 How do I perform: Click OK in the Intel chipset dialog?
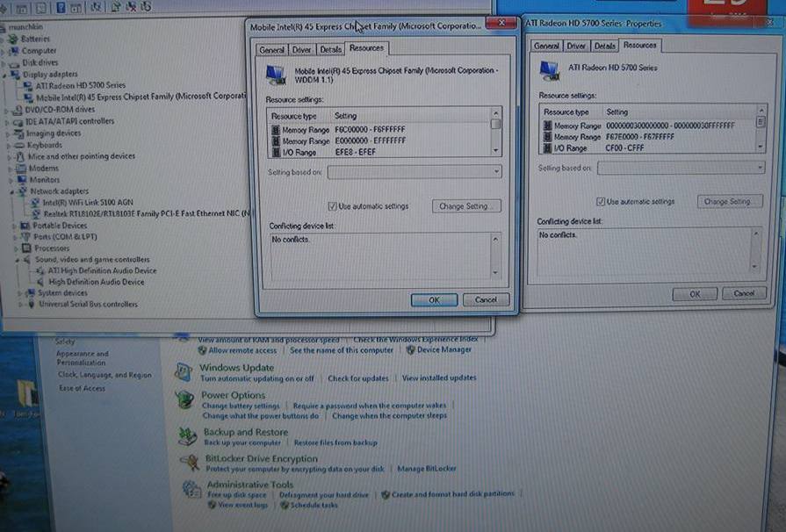(x=434, y=300)
